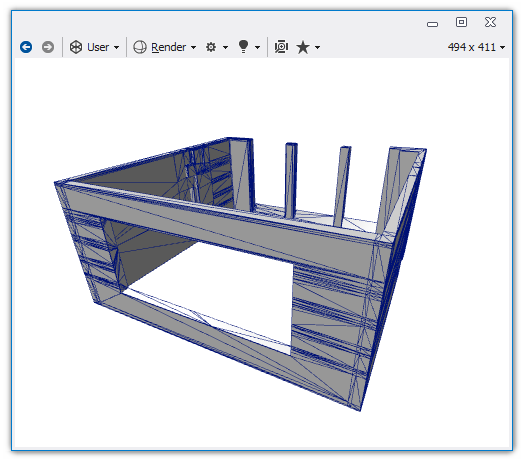Maximize the viewer window

[x=461, y=22]
